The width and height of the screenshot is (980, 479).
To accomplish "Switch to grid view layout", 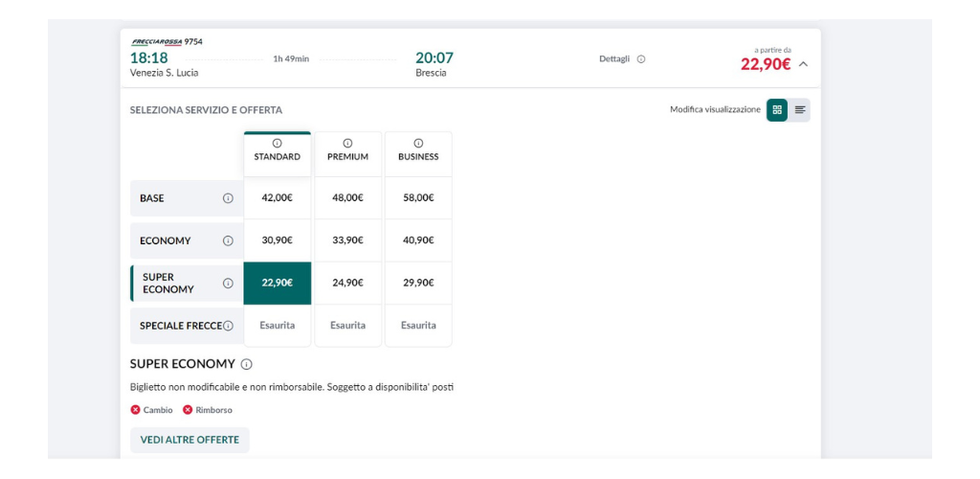I will click(x=777, y=110).
